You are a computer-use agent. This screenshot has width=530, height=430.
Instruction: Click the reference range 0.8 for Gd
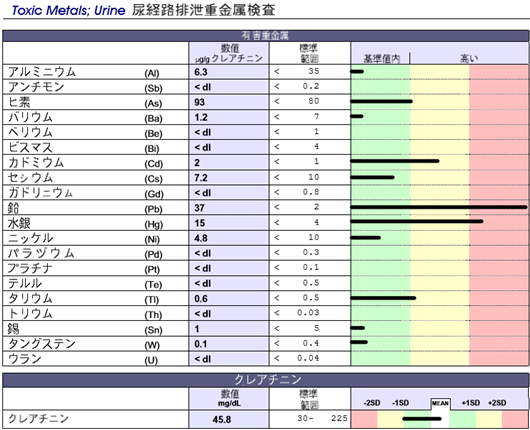point(311,192)
